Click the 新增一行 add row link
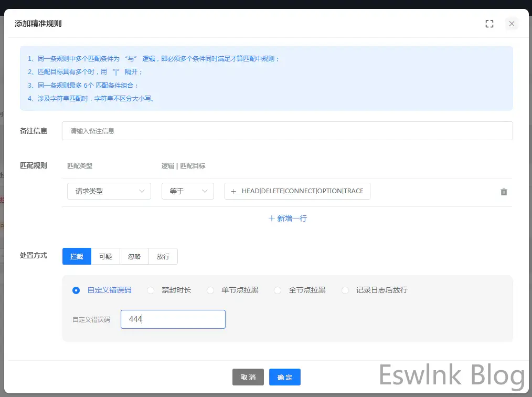The height and width of the screenshot is (397, 532). pyautogui.click(x=288, y=218)
